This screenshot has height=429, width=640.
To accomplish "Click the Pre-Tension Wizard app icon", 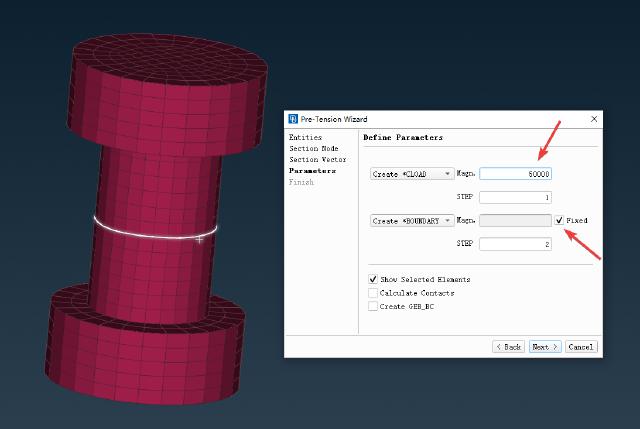I will (x=293, y=119).
